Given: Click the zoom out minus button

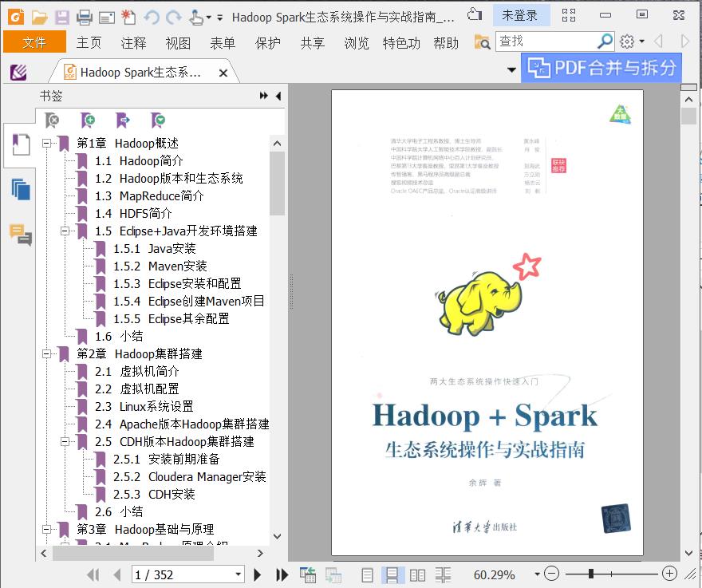Looking at the screenshot, I should (552, 574).
